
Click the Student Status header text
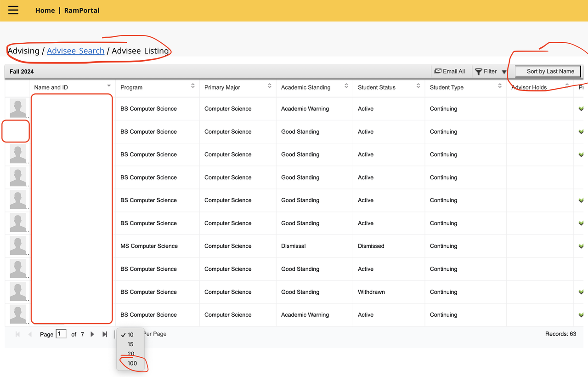(x=377, y=87)
